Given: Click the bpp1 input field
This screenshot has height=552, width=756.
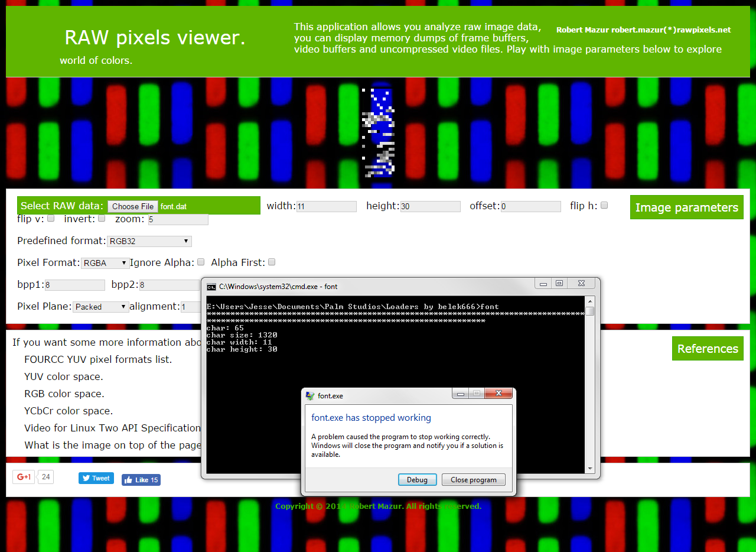Looking at the screenshot, I should (74, 285).
